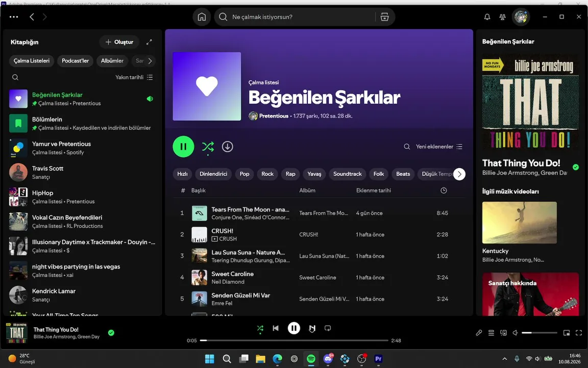Select the Podcast'ler filter

point(76,61)
